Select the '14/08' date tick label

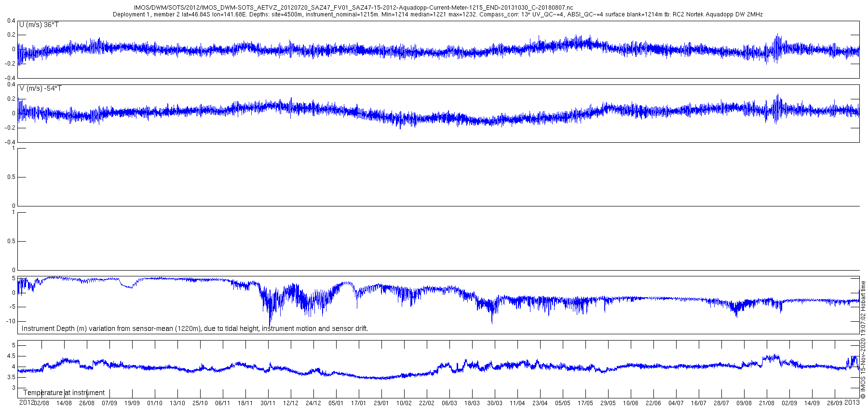click(x=64, y=403)
